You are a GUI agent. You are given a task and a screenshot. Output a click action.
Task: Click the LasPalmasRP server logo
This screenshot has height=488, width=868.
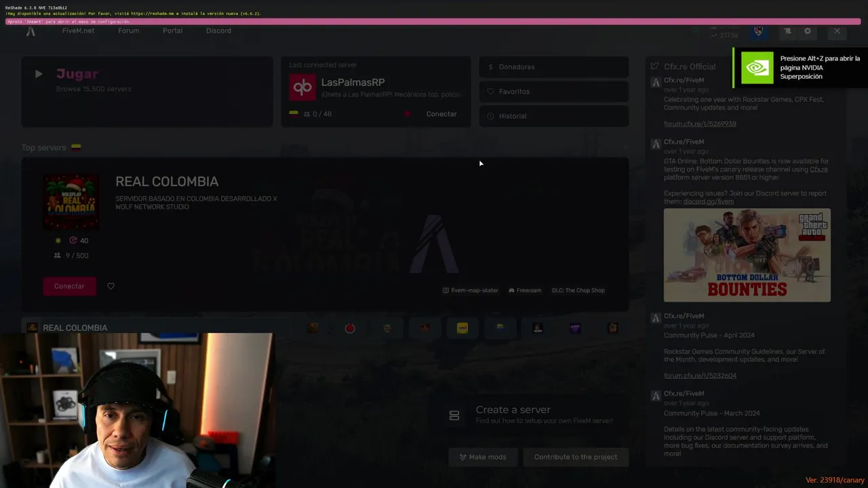302,87
